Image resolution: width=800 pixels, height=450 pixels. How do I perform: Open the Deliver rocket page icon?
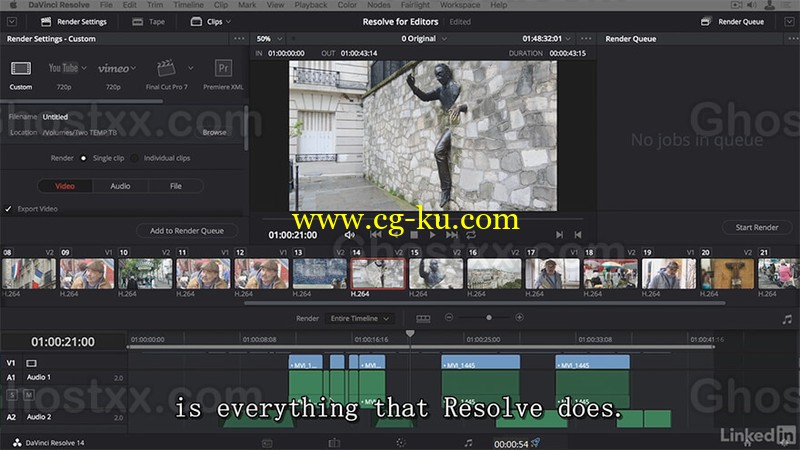535,443
